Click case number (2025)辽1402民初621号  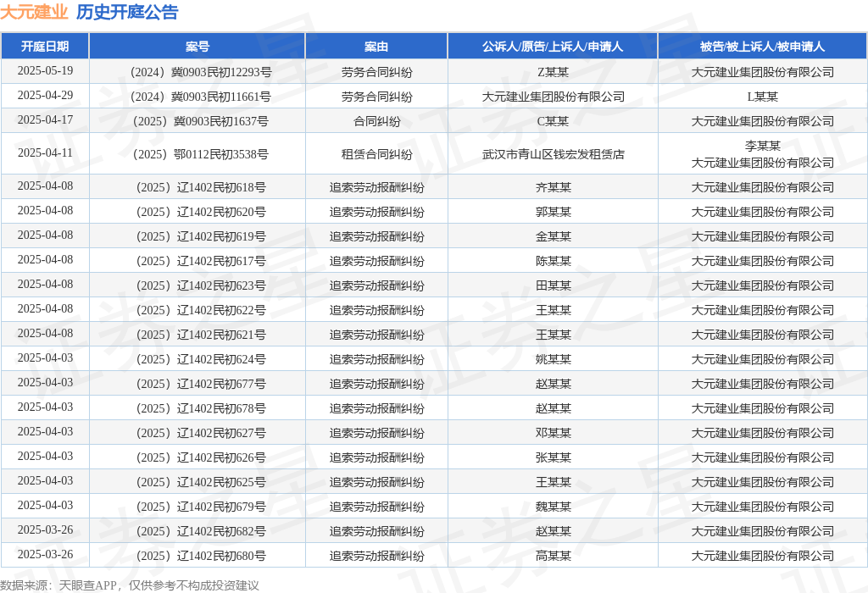201,335
